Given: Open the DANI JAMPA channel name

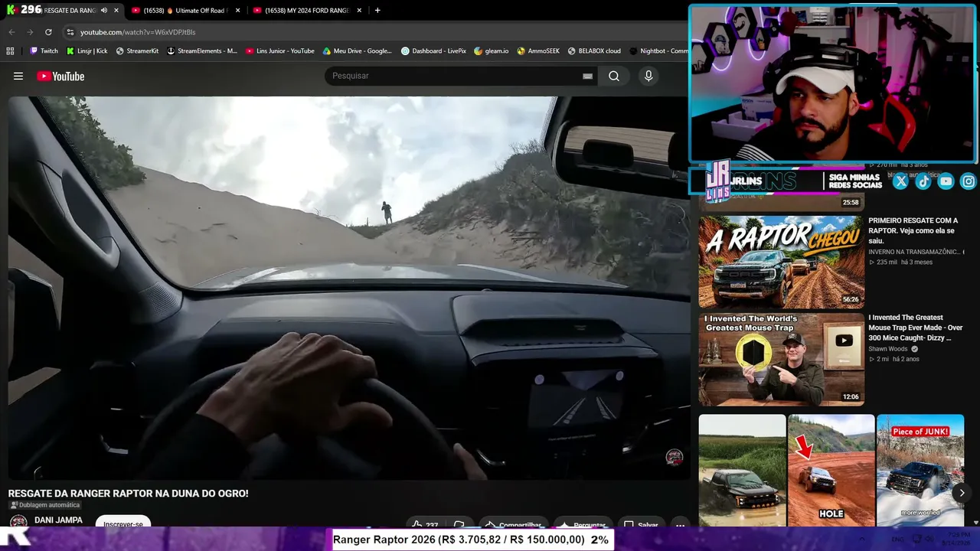Looking at the screenshot, I should pyautogui.click(x=58, y=520).
